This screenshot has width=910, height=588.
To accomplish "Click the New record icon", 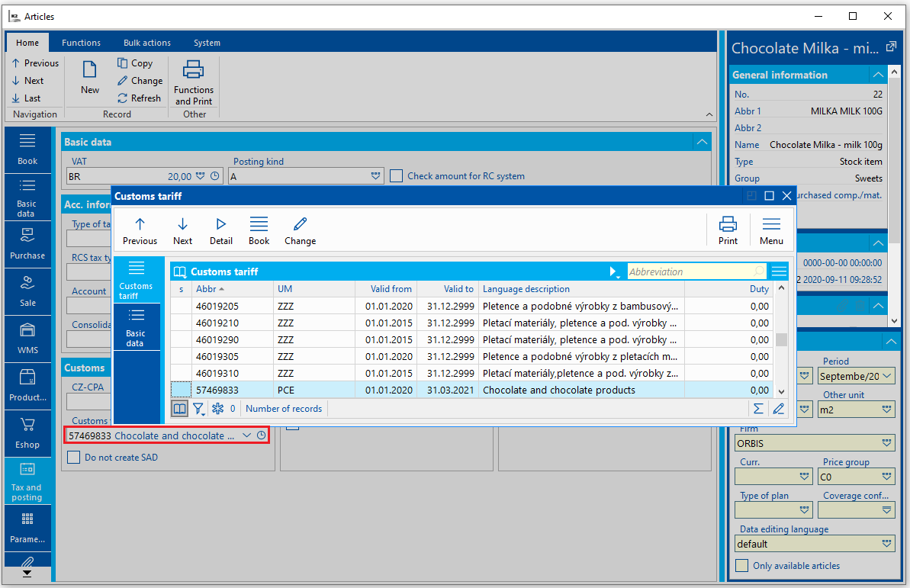I will tap(89, 78).
